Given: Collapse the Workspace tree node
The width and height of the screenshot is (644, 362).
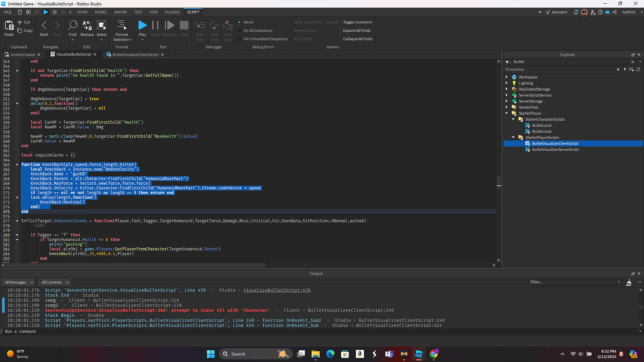Looking at the screenshot, I should click(507, 77).
